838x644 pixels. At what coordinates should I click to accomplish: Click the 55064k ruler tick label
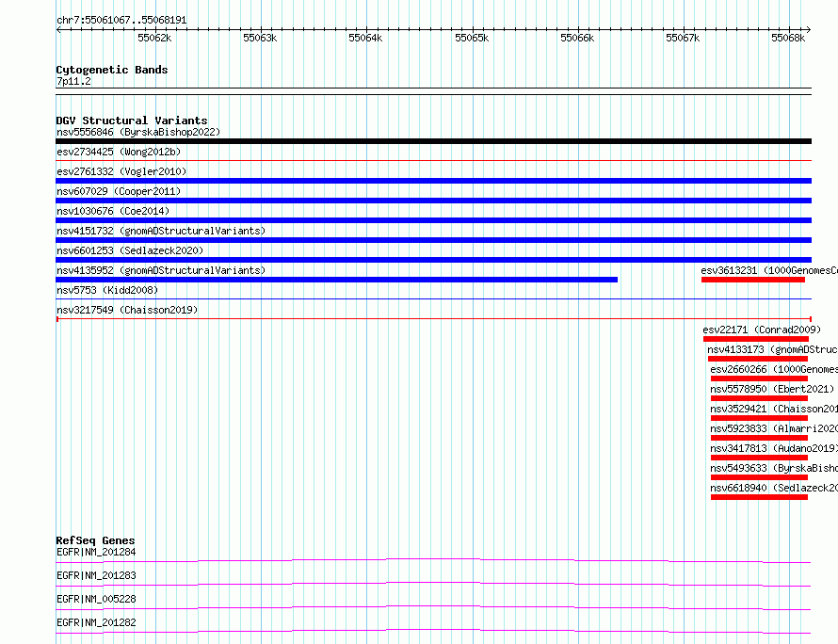pyautogui.click(x=365, y=38)
